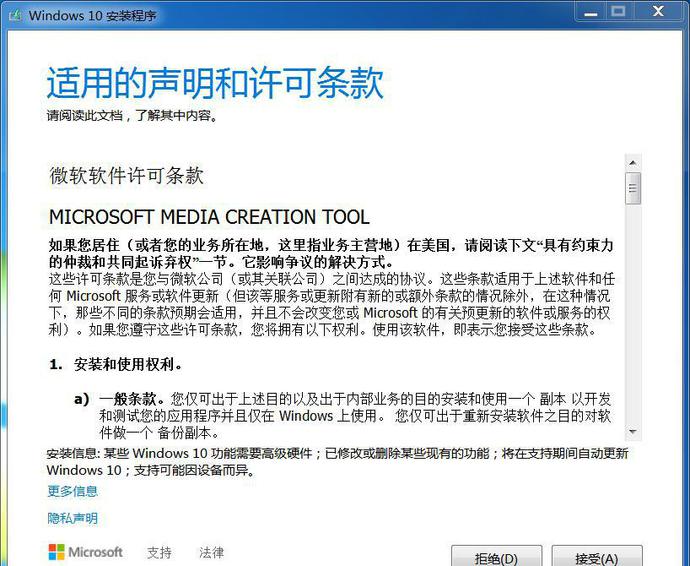The image size is (690, 566).
Task: Open the 隐私声明 privacy statement link
Action: 73,518
